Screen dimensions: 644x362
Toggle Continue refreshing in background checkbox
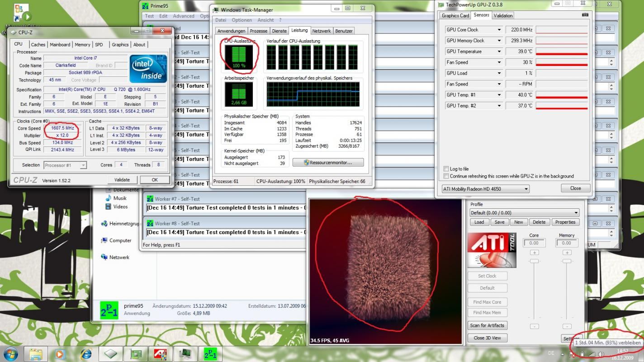coord(447,176)
